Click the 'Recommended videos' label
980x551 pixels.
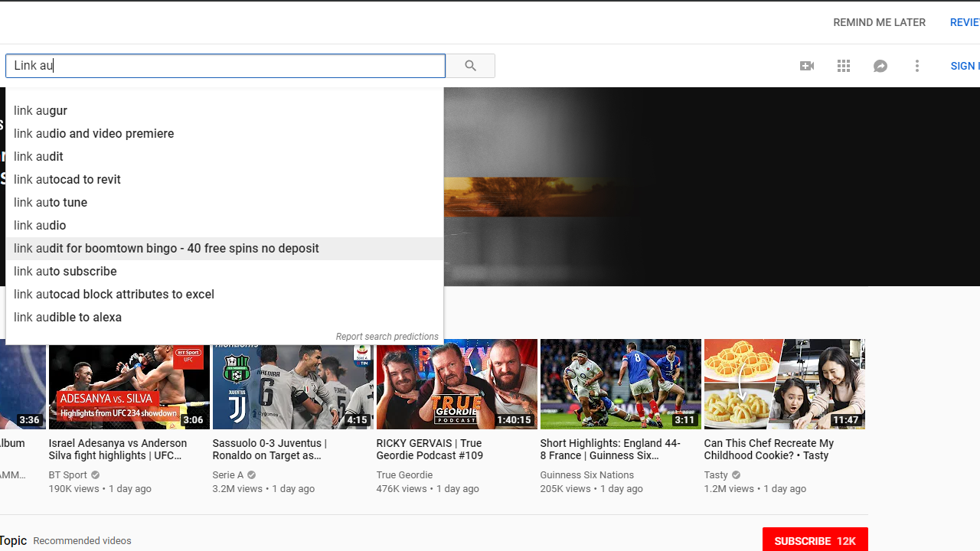point(82,541)
